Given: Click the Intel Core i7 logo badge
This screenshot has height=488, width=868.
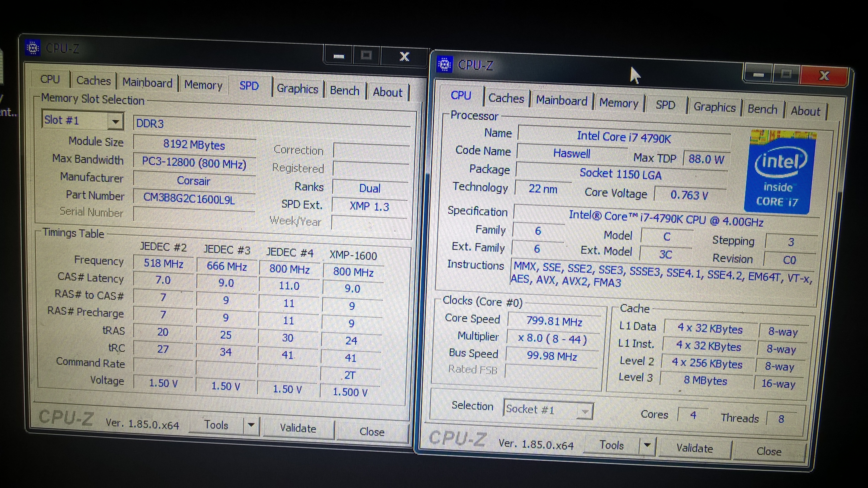Looking at the screenshot, I should pos(780,171).
